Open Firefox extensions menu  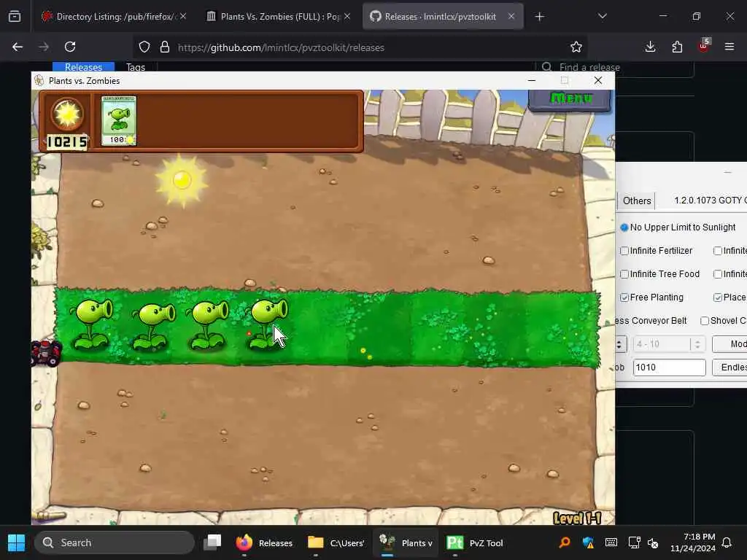point(677,47)
